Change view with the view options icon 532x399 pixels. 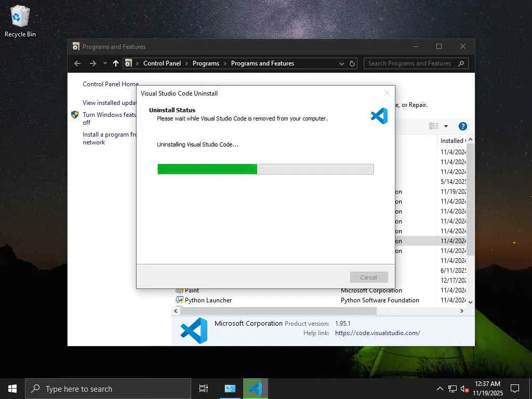coord(434,126)
